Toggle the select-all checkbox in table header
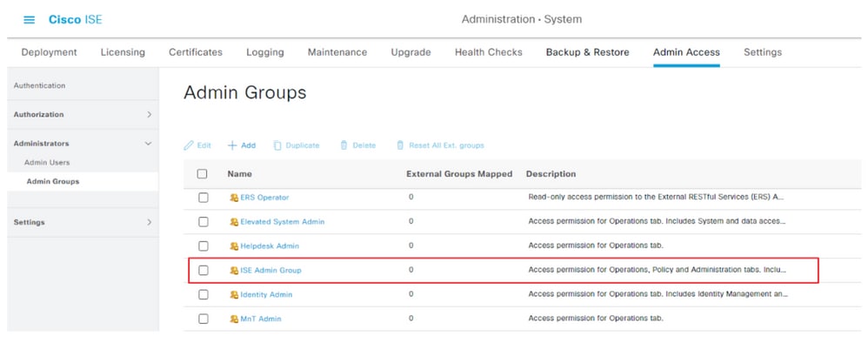Viewport: 868px width, 343px height. [202, 174]
